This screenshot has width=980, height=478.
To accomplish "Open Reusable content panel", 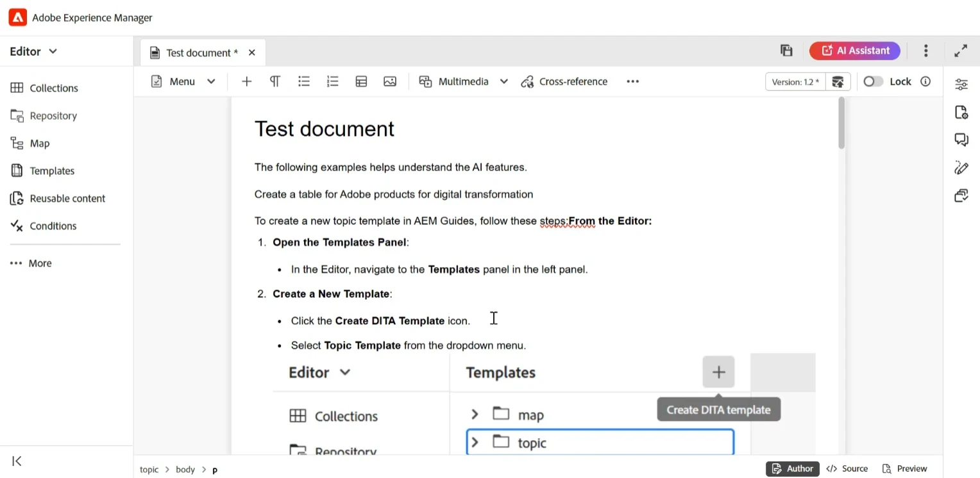I will [x=58, y=198].
